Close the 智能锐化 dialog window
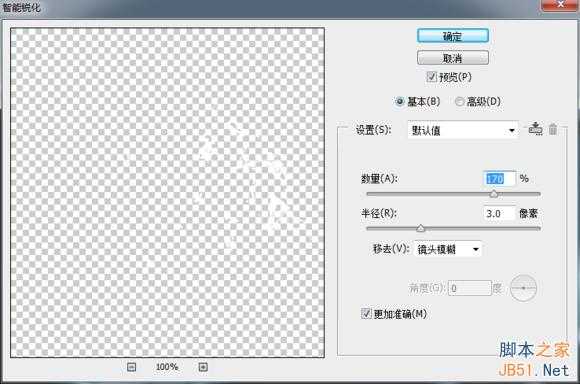The image size is (580, 384). coord(560,5)
